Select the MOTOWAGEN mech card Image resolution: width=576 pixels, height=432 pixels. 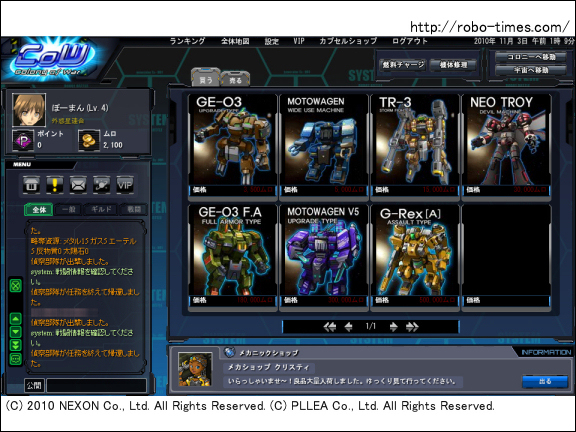coord(324,147)
